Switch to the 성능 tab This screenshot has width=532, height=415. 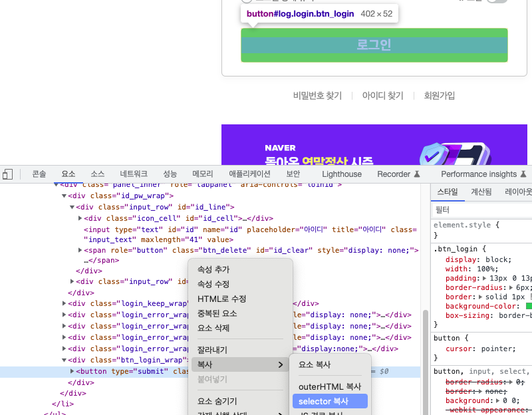click(x=170, y=174)
